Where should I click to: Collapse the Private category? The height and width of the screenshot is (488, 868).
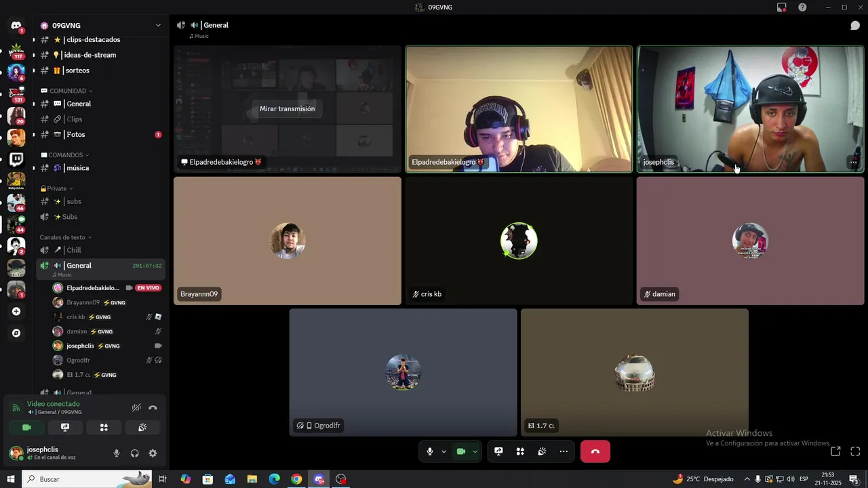click(57, 188)
